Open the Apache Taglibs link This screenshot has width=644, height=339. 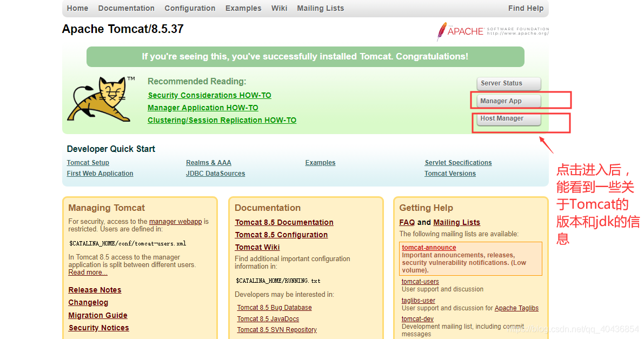[x=517, y=308]
